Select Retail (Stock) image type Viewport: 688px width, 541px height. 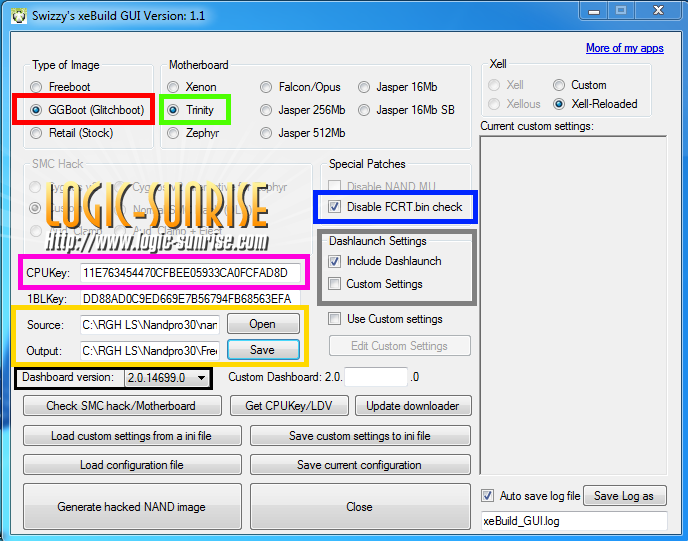click(x=37, y=133)
